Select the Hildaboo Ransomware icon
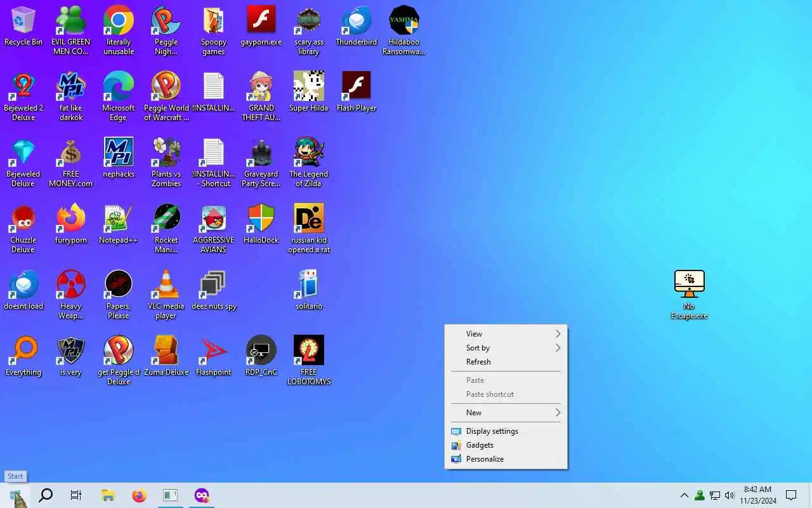The width and height of the screenshot is (812, 508). tap(404, 30)
